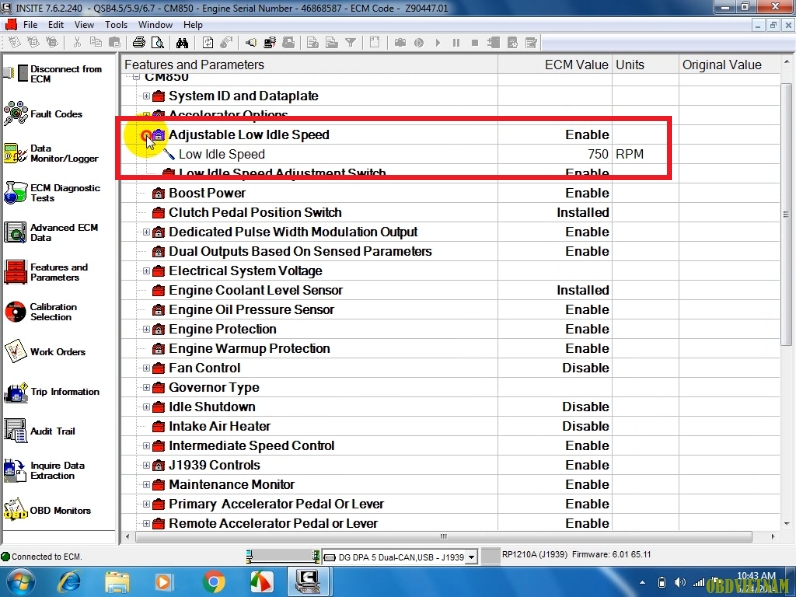This screenshot has height=597, width=796.
Task: Open Fault Codes from the sidebar
Action: pos(44,114)
